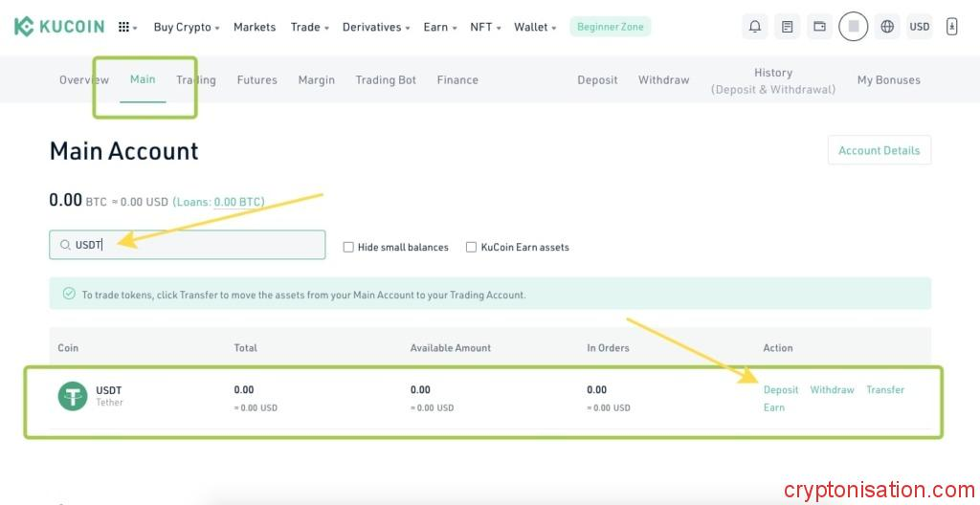This screenshot has height=505, width=980.
Task: Click the USDT Tether coin icon
Action: 73,396
